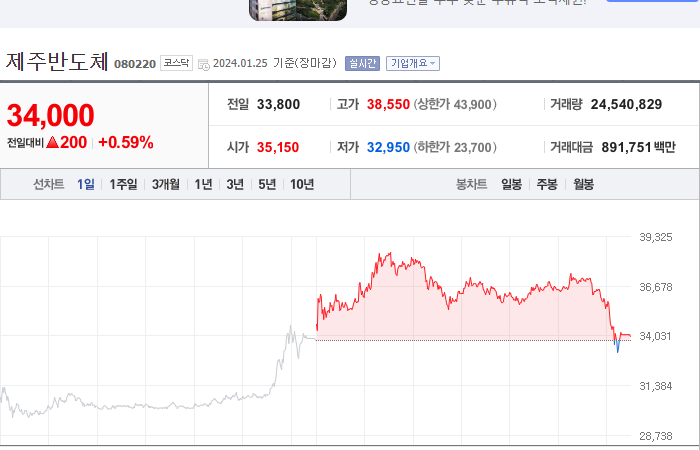Click the calendar icon beside 2024.01.25
Screen dimensions: 700x450
click(204, 64)
